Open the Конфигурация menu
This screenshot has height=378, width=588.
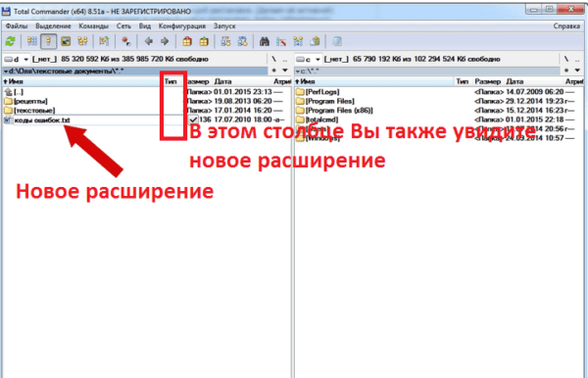182,26
